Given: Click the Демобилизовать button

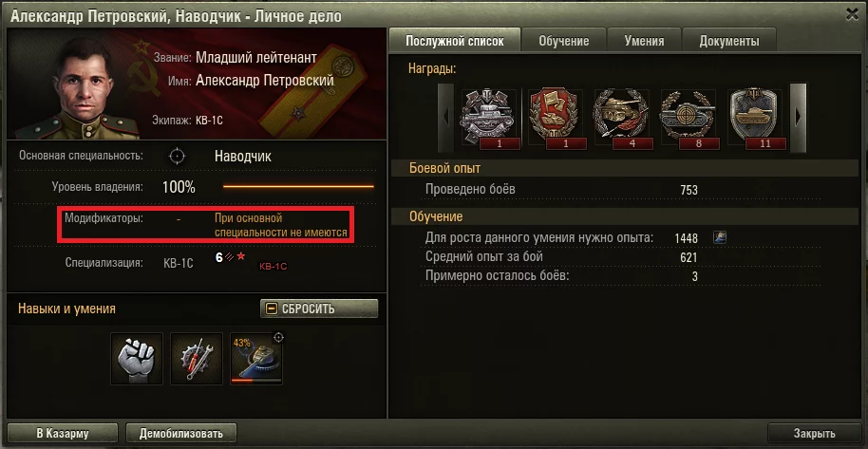Looking at the screenshot, I should [181, 434].
